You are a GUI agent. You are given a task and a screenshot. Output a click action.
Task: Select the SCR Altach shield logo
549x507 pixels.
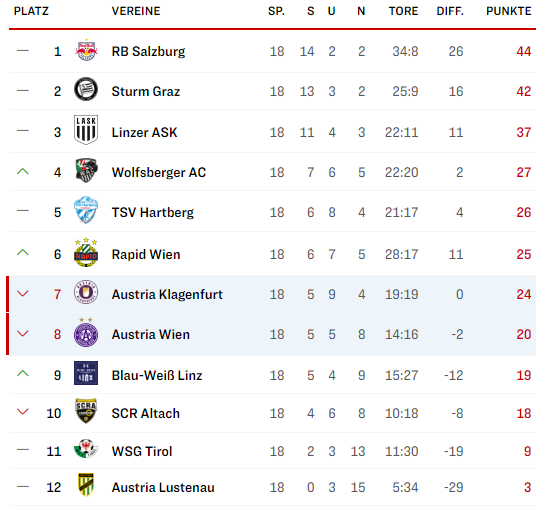point(86,411)
